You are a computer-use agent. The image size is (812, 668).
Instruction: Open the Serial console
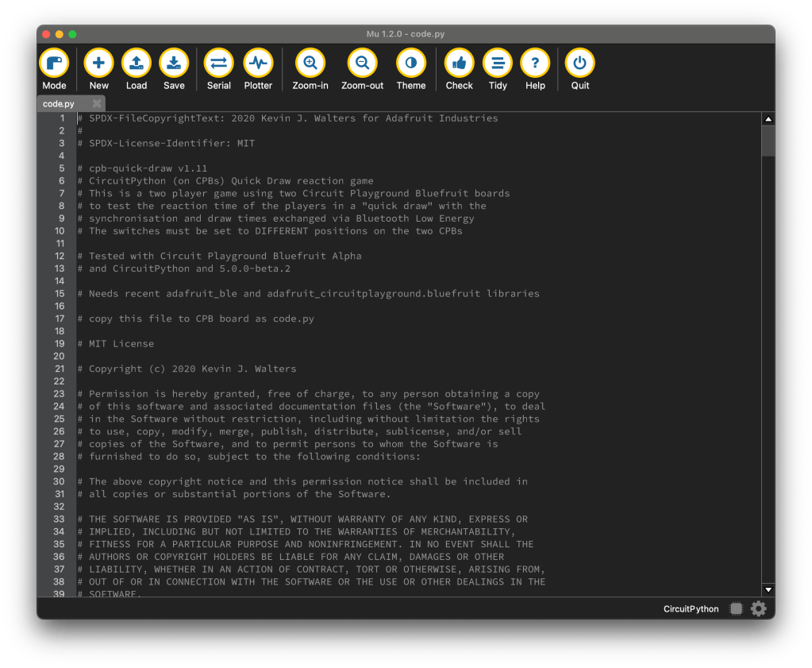coord(219,64)
